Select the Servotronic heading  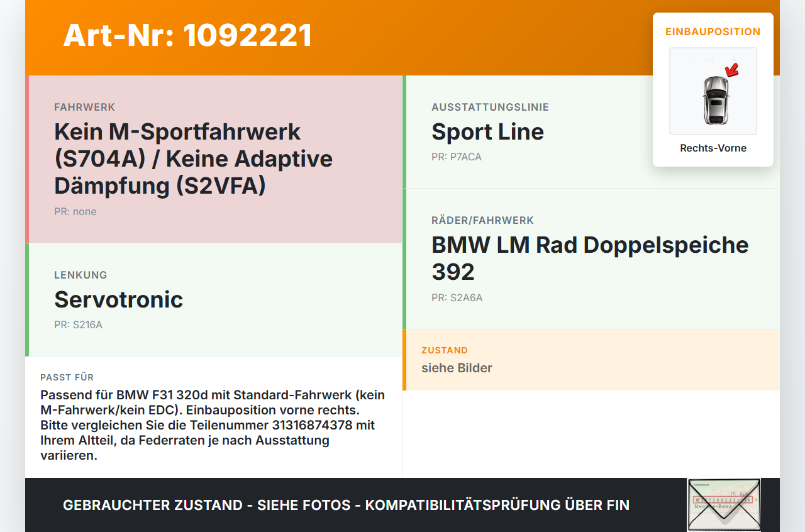tap(119, 299)
